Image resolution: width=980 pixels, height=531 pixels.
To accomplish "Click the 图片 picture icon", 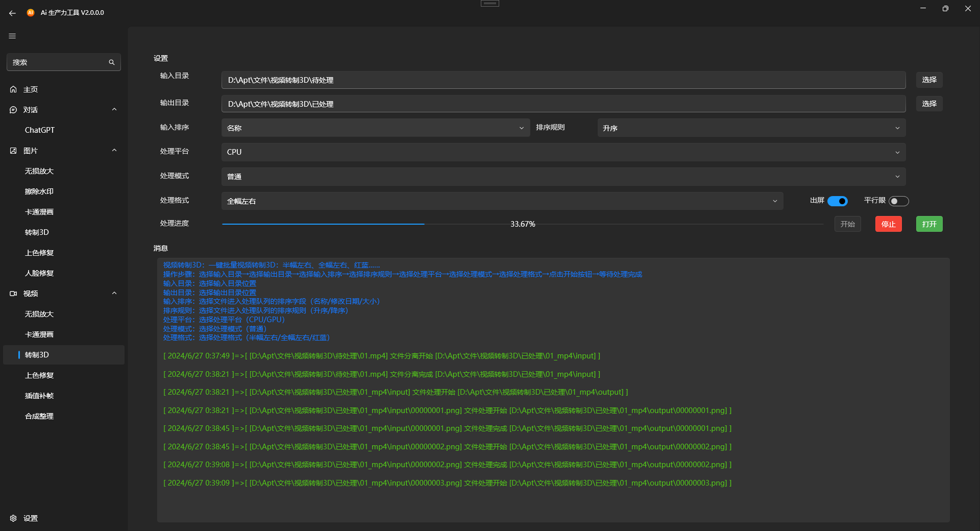I will point(13,151).
